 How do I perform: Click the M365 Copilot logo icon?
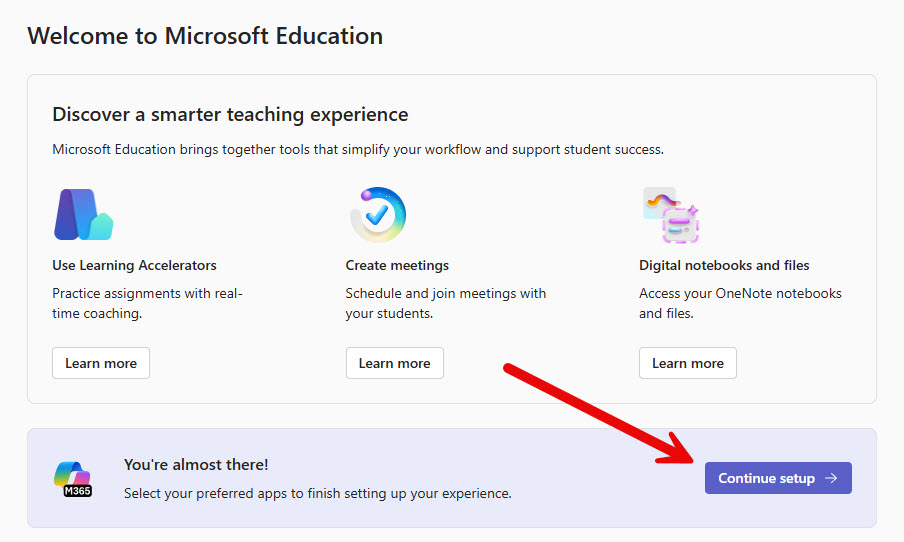tap(72, 479)
